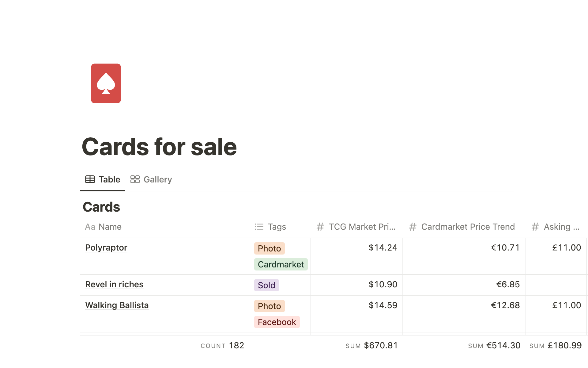
Task: Click the Aa icon on the Name column
Action: pyautogui.click(x=90, y=227)
